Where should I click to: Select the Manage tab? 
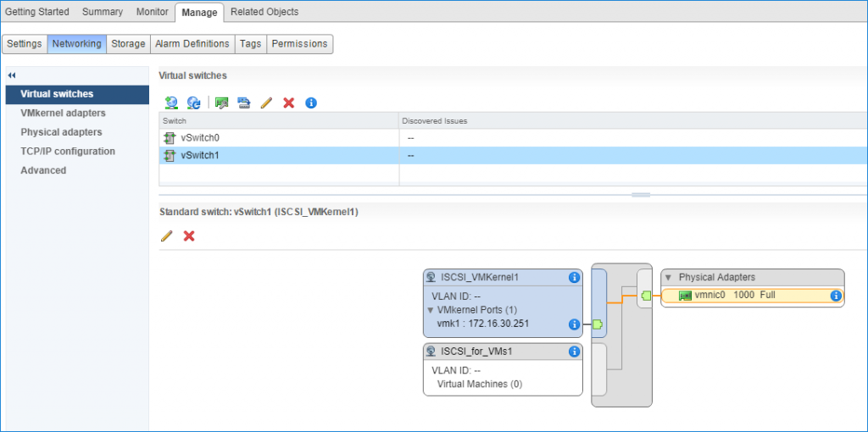click(x=199, y=12)
